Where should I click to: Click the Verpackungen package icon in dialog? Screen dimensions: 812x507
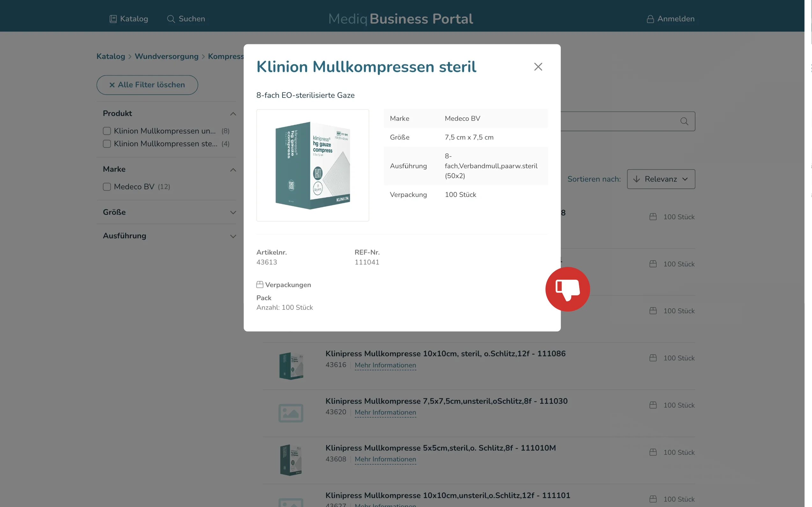(x=260, y=285)
